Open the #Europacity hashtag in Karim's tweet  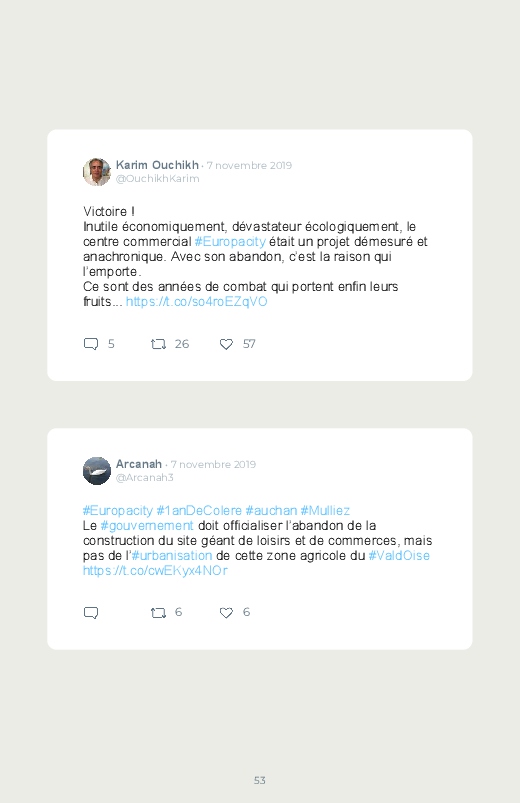(230, 241)
